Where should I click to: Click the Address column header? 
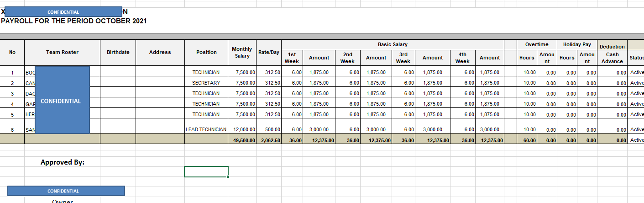pyautogui.click(x=160, y=52)
